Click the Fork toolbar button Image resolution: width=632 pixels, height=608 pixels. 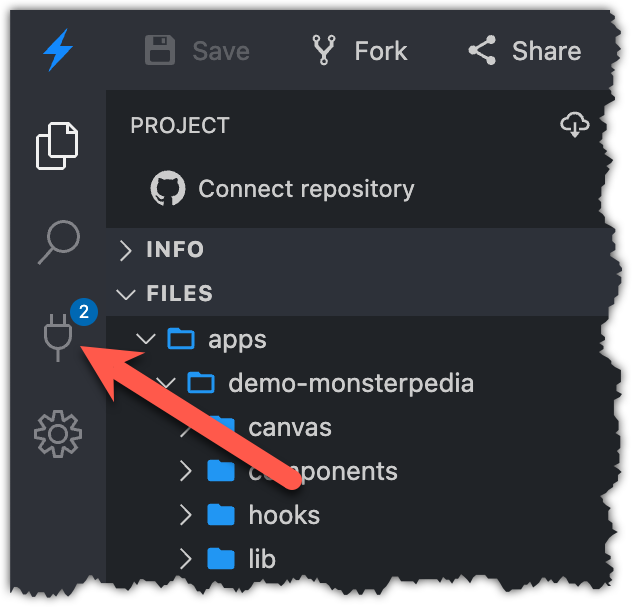click(x=360, y=50)
